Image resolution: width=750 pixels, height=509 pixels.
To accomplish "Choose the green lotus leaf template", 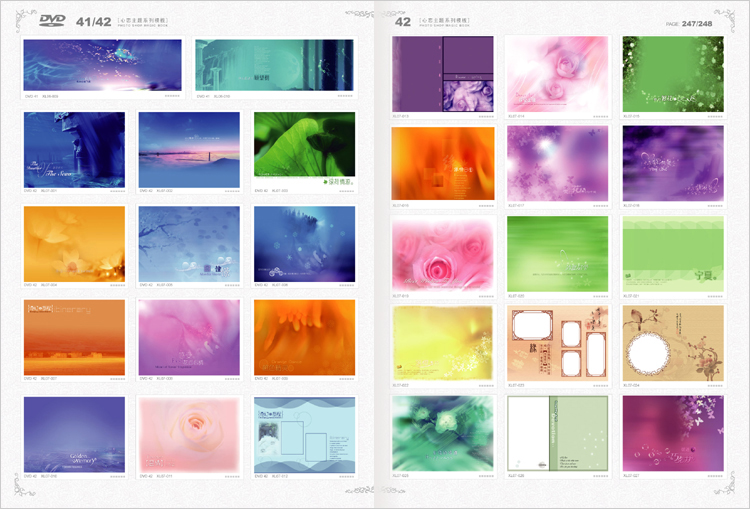I will click(x=305, y=150).
